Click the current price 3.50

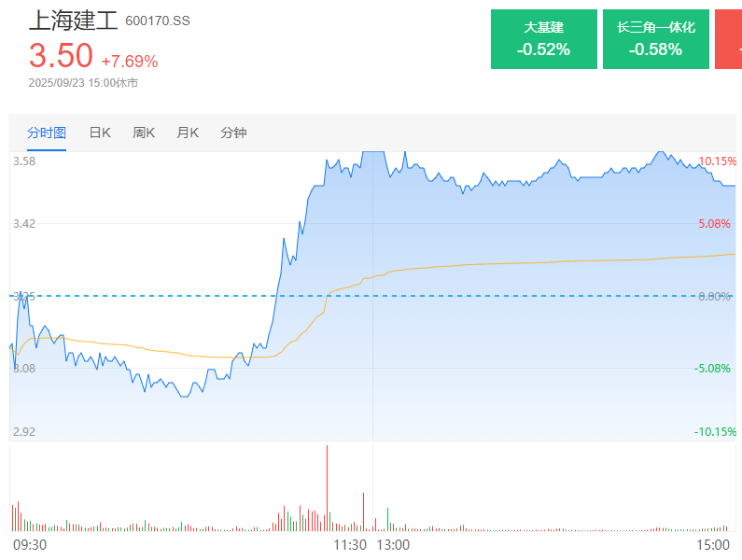pyautogui.click(x=61, y=56)
